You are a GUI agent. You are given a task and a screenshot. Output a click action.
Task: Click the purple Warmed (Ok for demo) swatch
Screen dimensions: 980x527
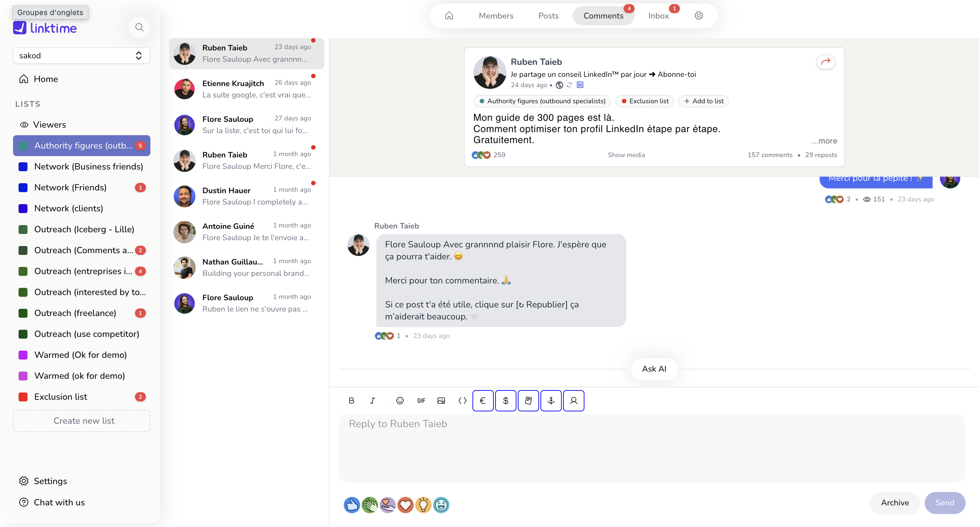point(23,355)
